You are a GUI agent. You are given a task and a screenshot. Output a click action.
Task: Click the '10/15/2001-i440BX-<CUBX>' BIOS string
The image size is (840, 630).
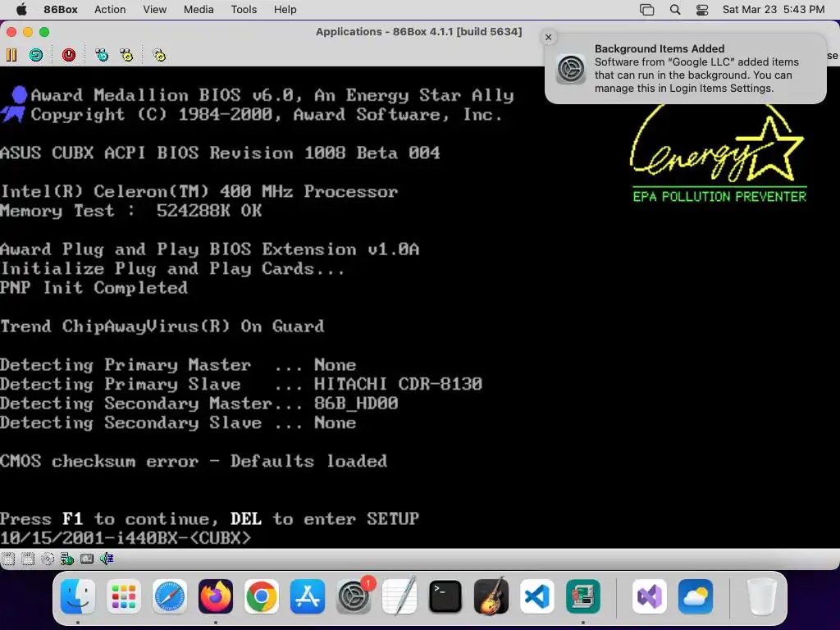[126, 537]
